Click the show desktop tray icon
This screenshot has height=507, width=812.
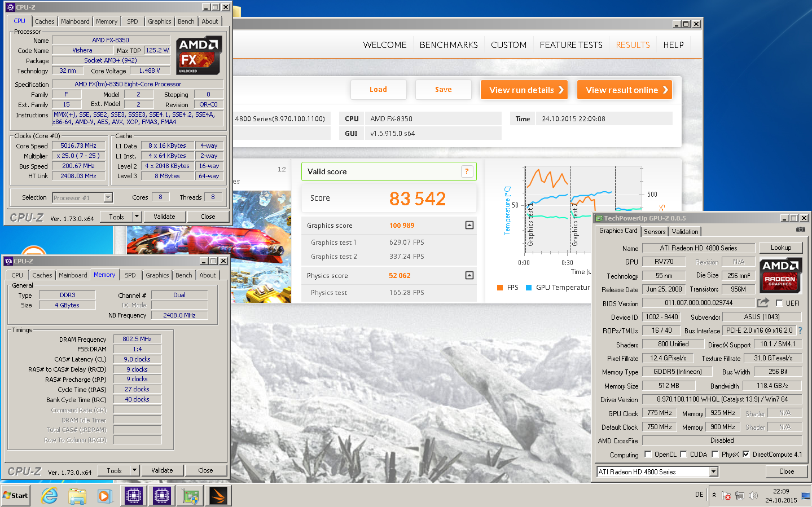click(806, 496)
